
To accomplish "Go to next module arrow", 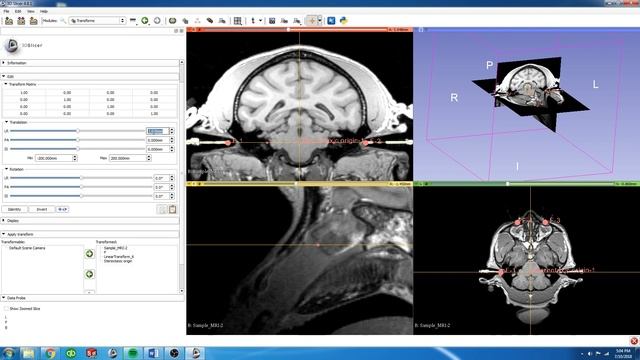I will tap(157, 20).
